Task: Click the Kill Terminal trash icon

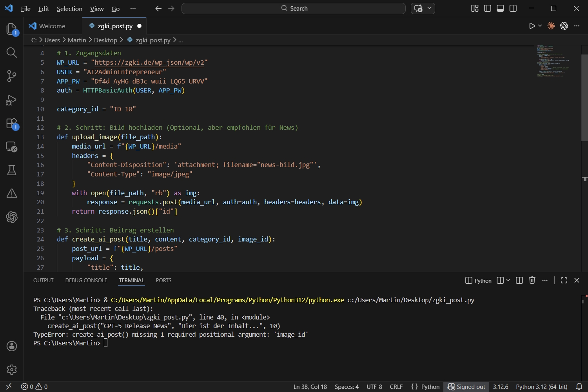Action: [532, 280]
